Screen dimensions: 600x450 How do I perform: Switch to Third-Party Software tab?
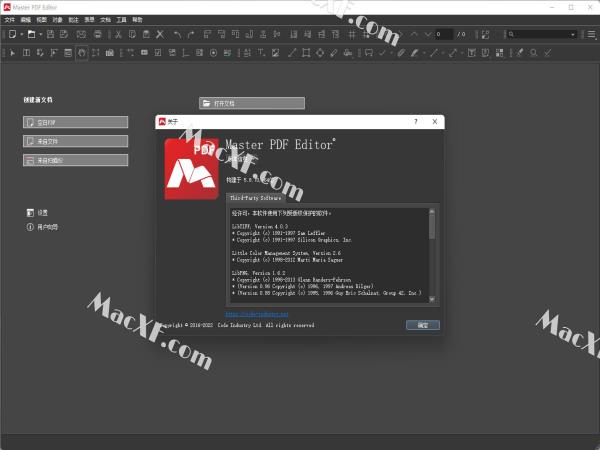tap(255, 198)
